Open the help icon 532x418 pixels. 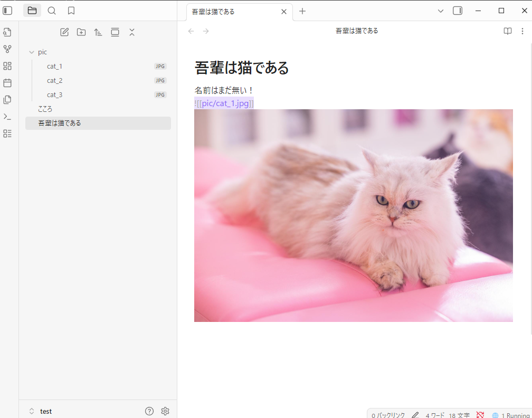click(x=149, y=411)
